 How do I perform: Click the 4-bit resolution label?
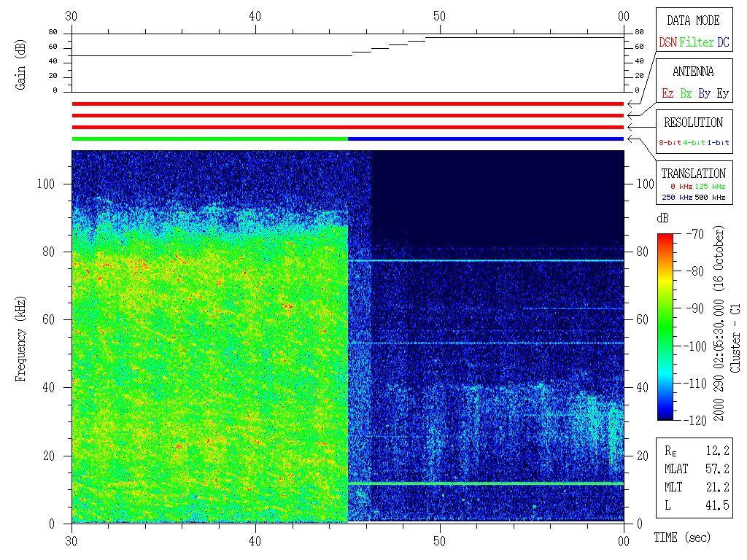(x=695, y=143)
